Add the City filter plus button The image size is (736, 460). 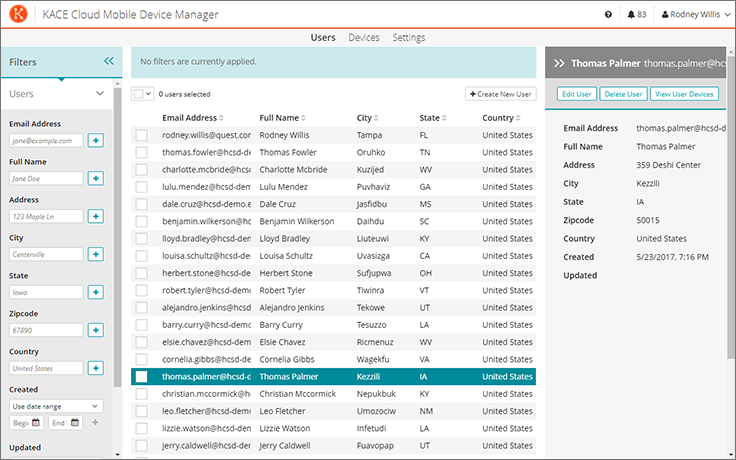tap(96, 254)
